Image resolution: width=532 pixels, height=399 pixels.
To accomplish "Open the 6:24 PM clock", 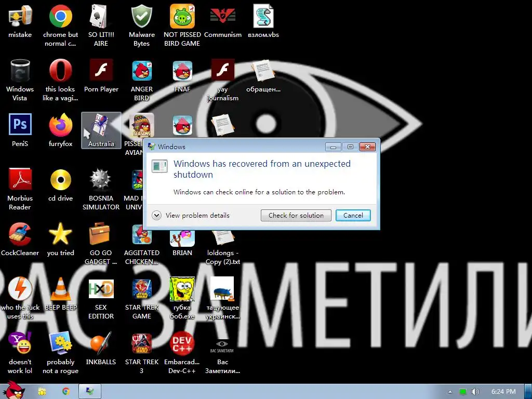I will click(503, 392).
